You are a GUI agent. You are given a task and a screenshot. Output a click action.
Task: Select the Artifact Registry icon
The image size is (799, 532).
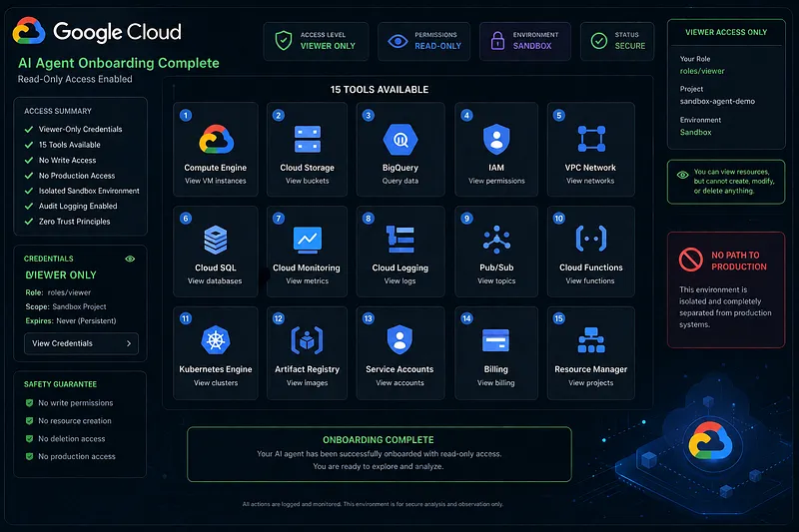(x=307, y=340)
